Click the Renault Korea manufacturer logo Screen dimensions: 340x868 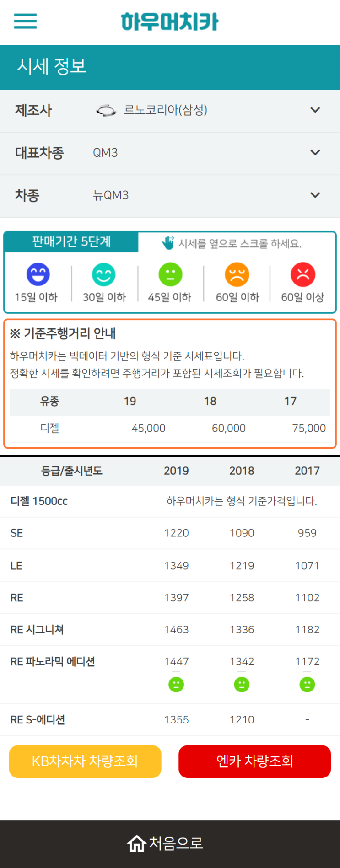[x=106, y=110]
